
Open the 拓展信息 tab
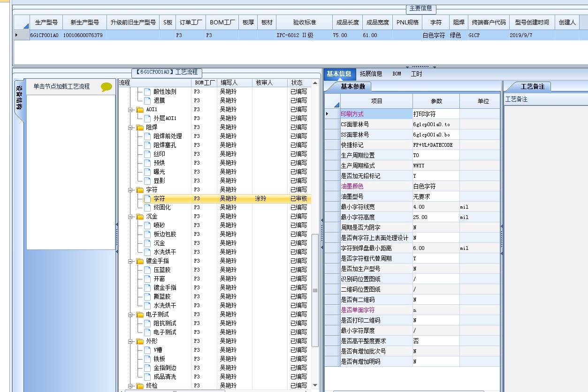(371, 74)
